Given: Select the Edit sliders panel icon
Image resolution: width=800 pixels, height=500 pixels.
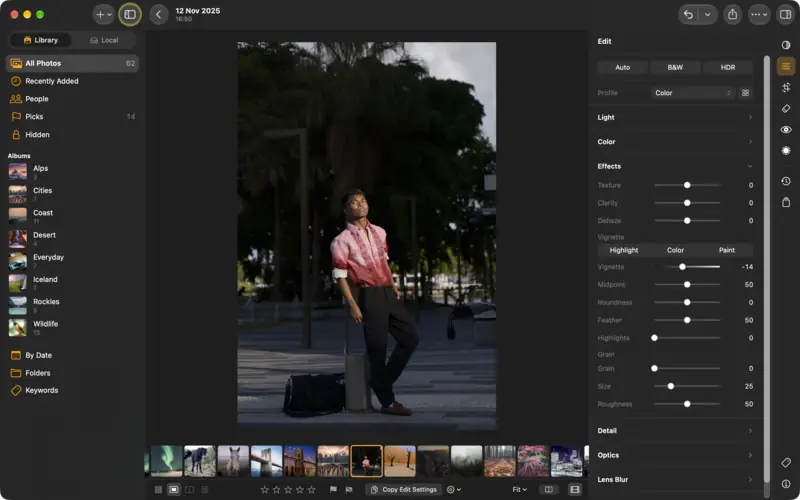Looking at the screenshot, I should click(x=786, y=66).
